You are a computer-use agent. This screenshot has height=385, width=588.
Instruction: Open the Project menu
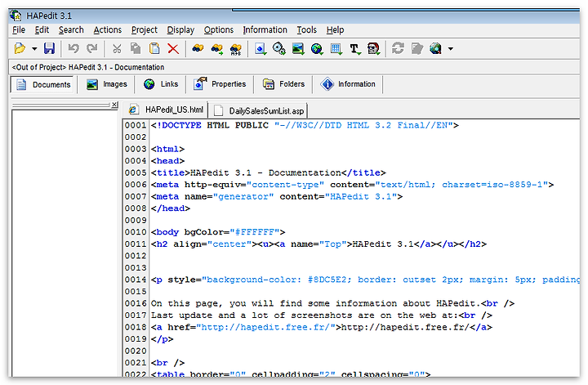[x=145, y=30]
